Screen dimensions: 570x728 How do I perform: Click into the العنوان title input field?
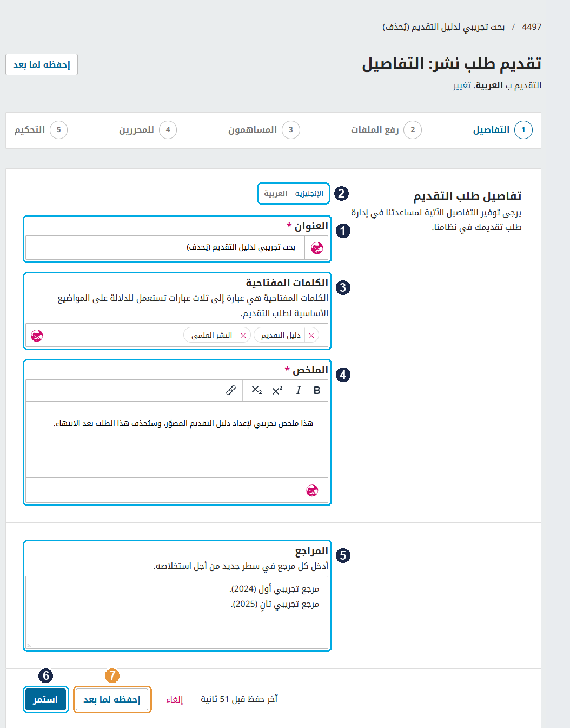click(x=165, y=248)
